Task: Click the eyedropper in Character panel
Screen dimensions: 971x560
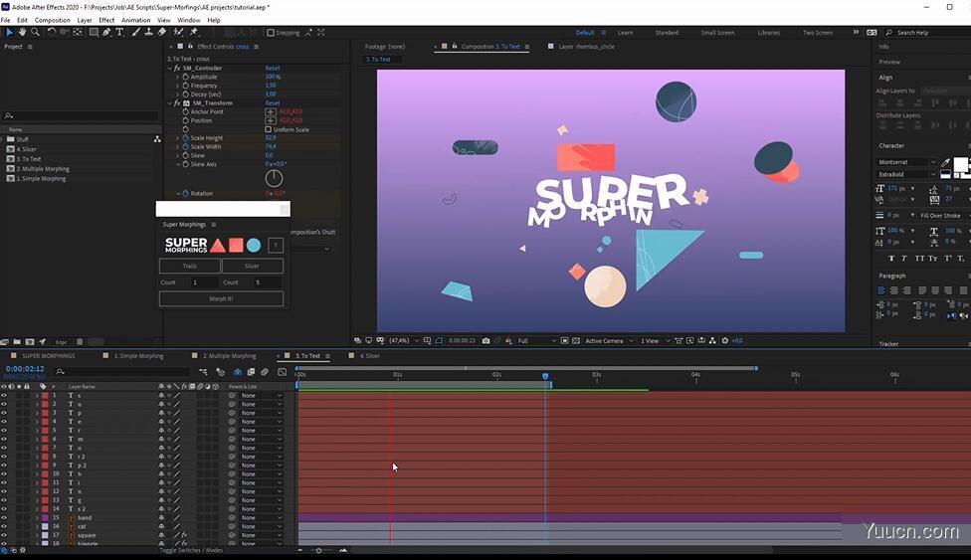Action: pos(945,162)
